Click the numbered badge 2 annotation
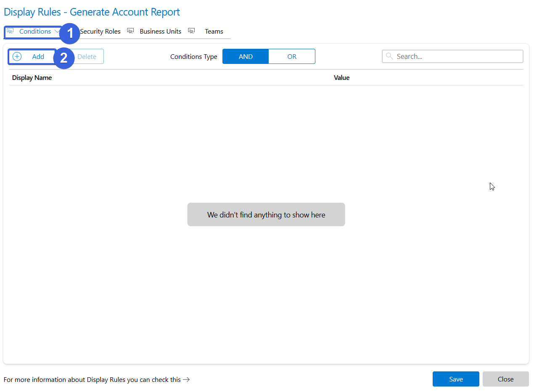Image resolution: width=534 pixels, height=392 pixels. pos(64,58)
